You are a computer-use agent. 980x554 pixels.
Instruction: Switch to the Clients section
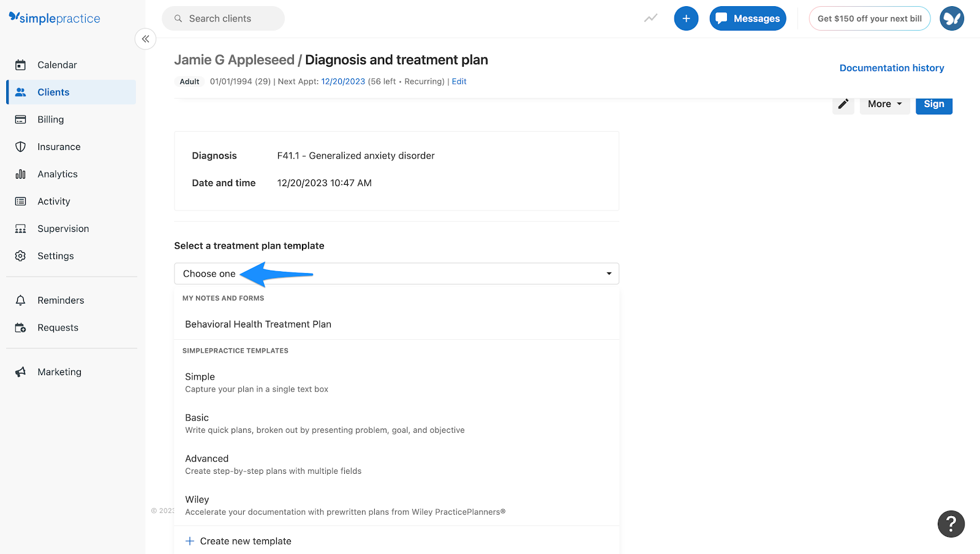(x=53, y=92)
